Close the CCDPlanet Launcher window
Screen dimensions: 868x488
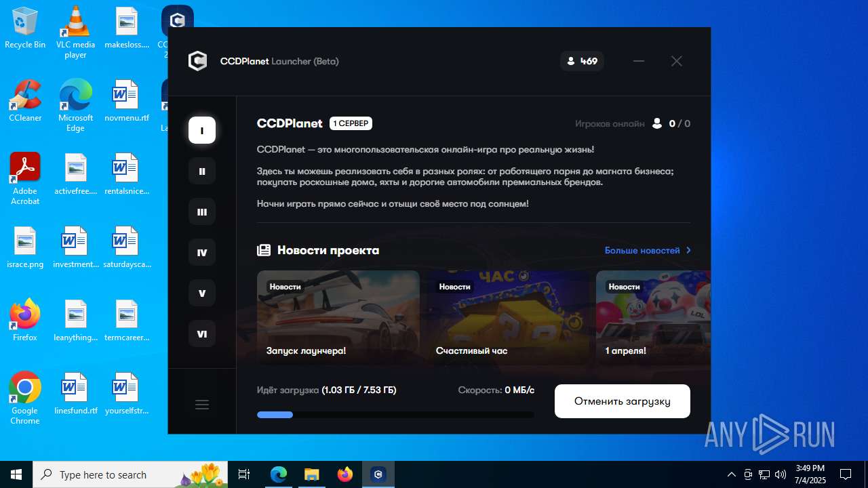click(x=677, y=61)
